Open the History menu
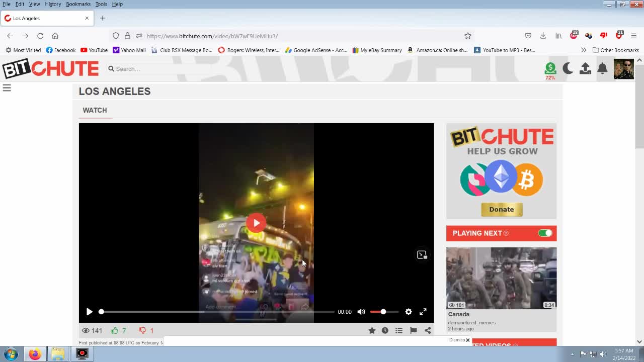 point(53,4)
